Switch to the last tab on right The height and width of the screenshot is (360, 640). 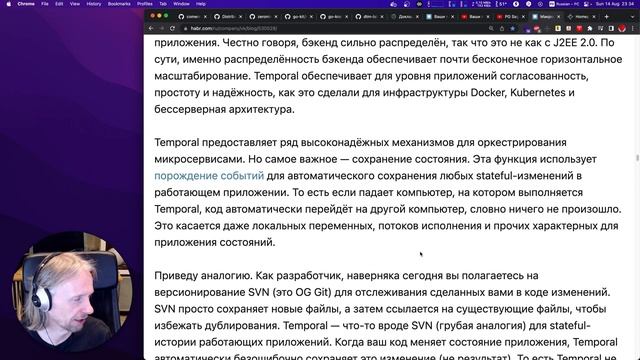tap(582, 16)
